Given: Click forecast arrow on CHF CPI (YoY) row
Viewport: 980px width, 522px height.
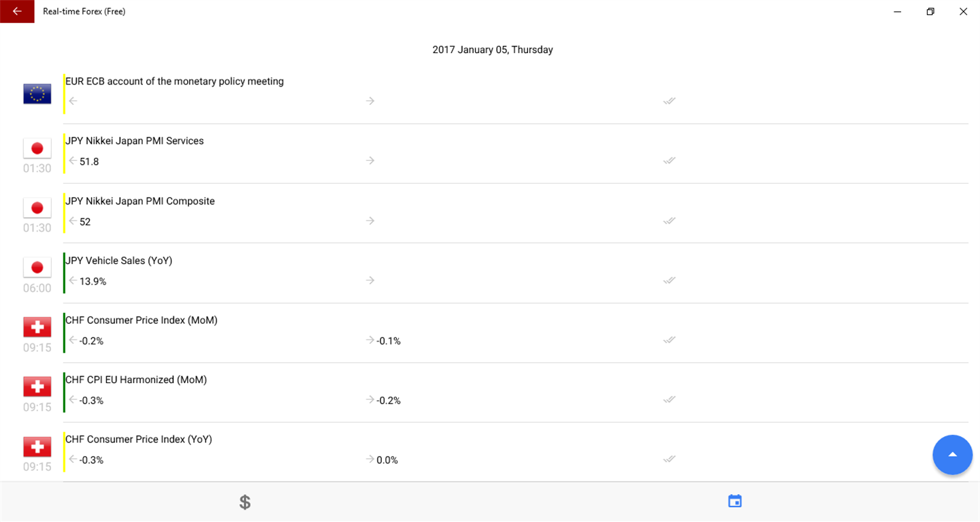Looking at the screenshot, I should coord(370,459).
